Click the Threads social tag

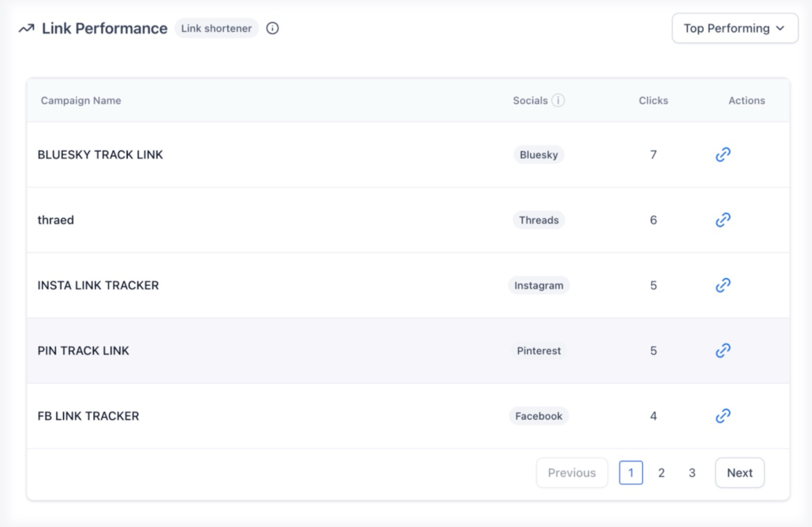539,220
